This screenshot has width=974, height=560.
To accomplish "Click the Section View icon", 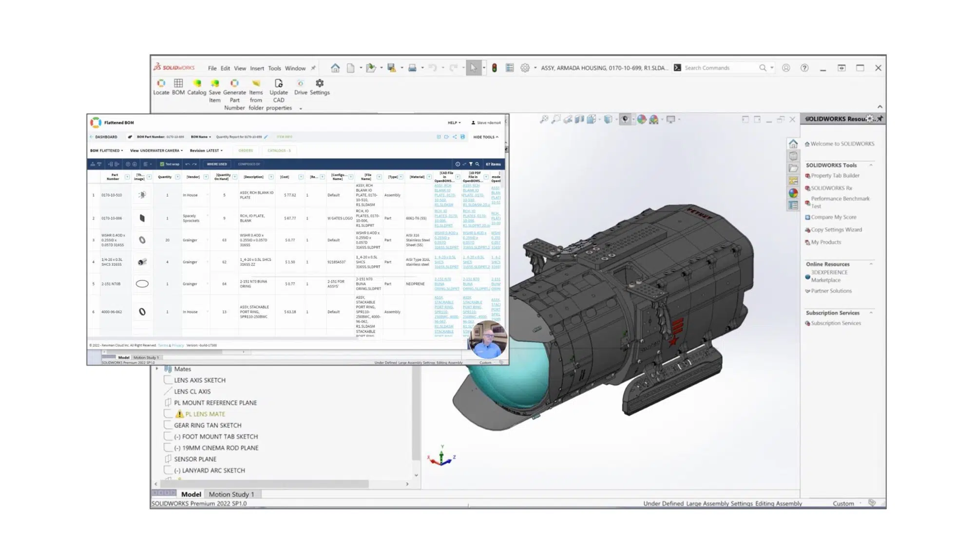I will (x=579, y=119).
